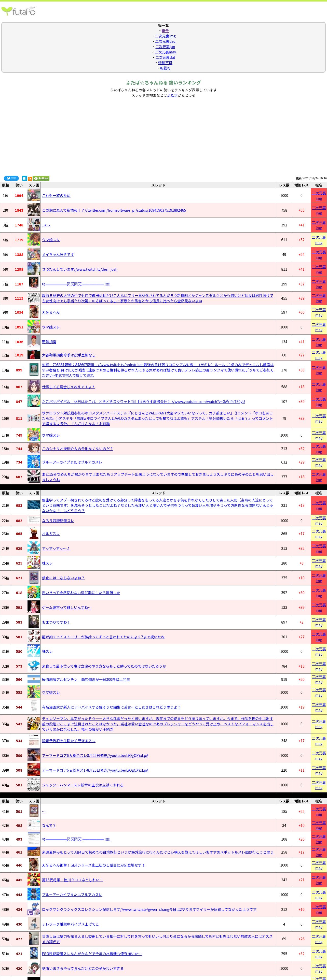Open thread 大谷靭帯損傷今季は投手登板なし

coord(69,355)
